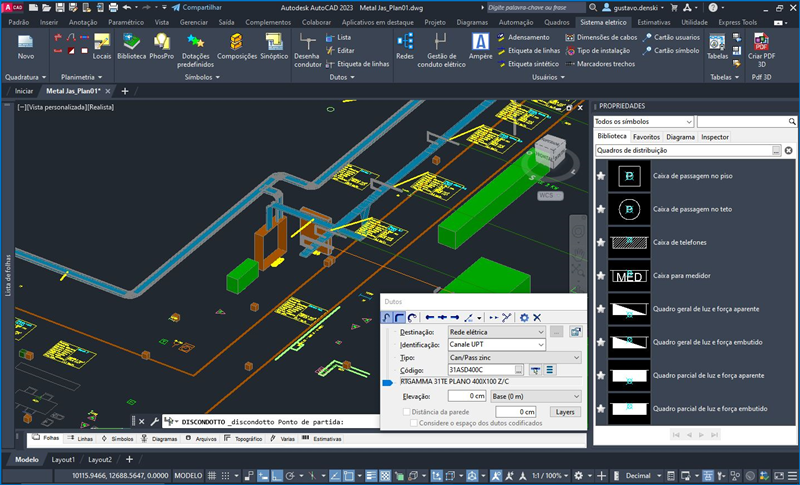This screenshot has width=800, height=485.
Task: Switch to the Estimativas ribbon tab
Action: [654, 21]
